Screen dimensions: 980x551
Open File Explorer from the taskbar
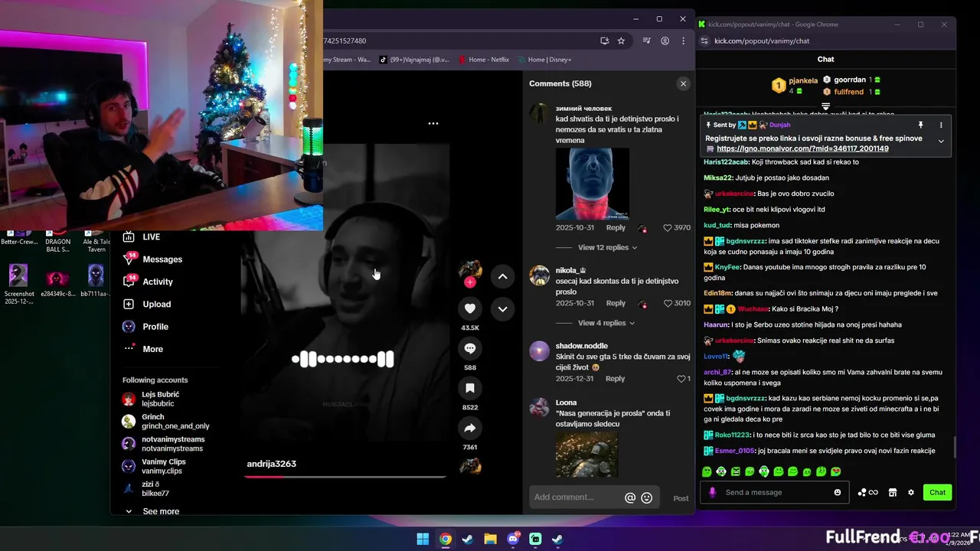(x=490, y=539)
